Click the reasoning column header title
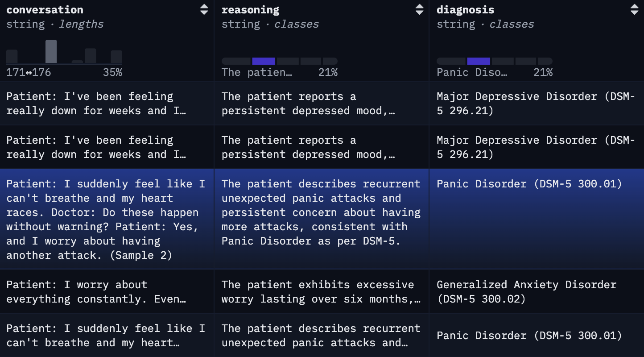This screenshot has width=644, height=357. click(250, 10)
